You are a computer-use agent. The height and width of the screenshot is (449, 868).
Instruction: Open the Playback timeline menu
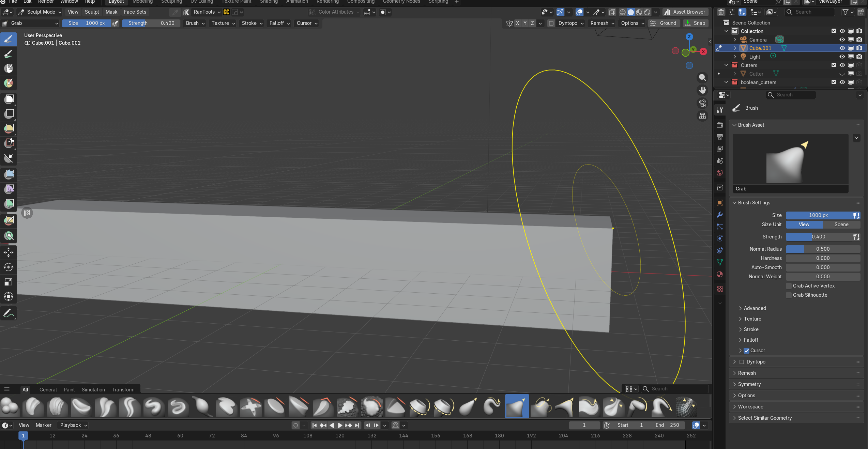[73, 425]
